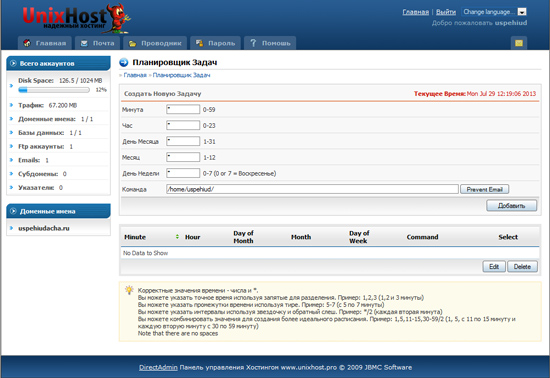Screen dimensions: 550x378
Task: Click the Ftp аккаунты: 1 row
Action: (58, 146)
